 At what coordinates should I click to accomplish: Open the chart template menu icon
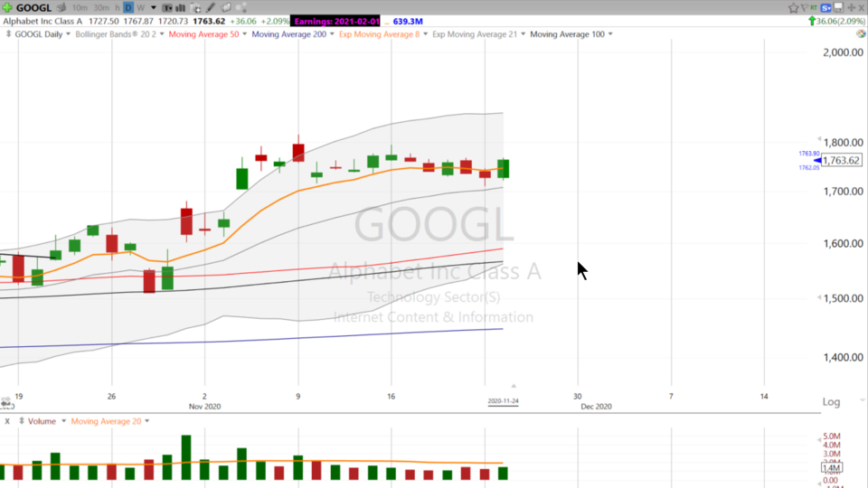point(167,8)
